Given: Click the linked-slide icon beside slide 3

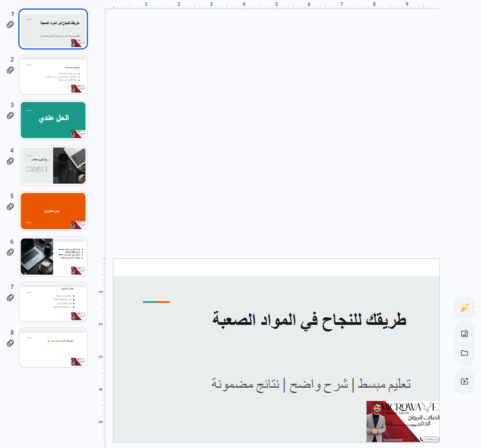Looking at the screenshot, I should 10,116.
